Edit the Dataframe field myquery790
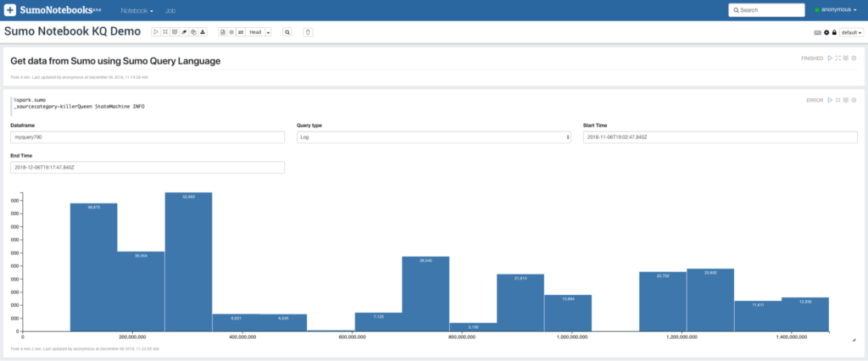 147,136
